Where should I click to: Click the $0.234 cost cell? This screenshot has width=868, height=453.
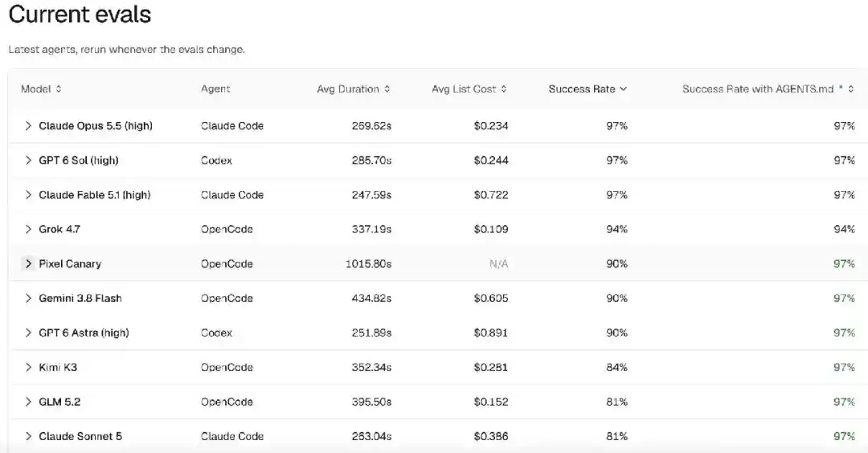[x=490, y=126]
